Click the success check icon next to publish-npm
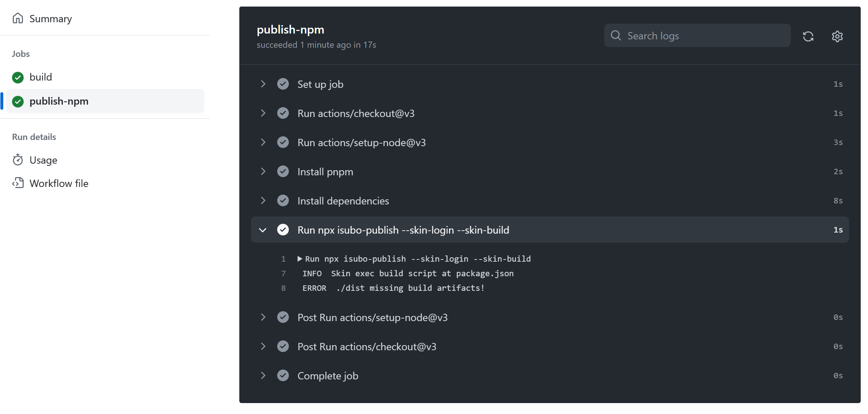Image resolution: width=868 pixels, height=414 pixels. [x=17, y=101]
